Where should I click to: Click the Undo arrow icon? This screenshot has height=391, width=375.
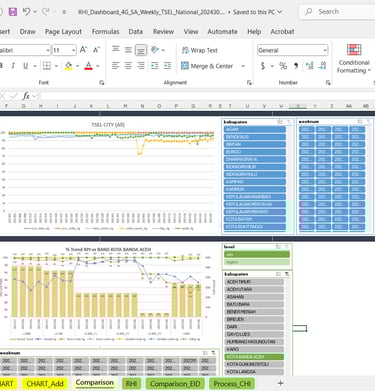pos(26,12)
